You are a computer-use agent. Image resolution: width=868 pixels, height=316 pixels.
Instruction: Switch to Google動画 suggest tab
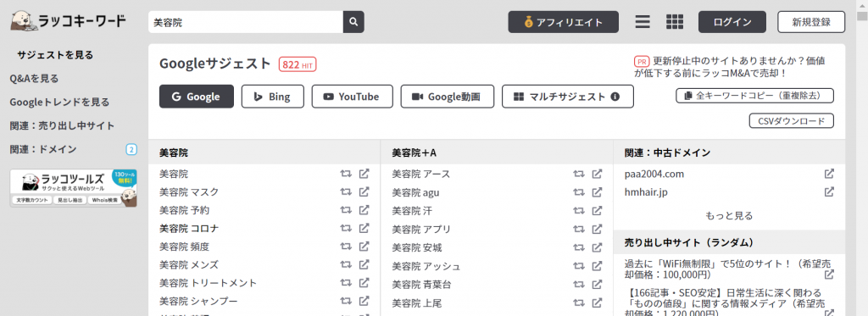tap(448, 97)
